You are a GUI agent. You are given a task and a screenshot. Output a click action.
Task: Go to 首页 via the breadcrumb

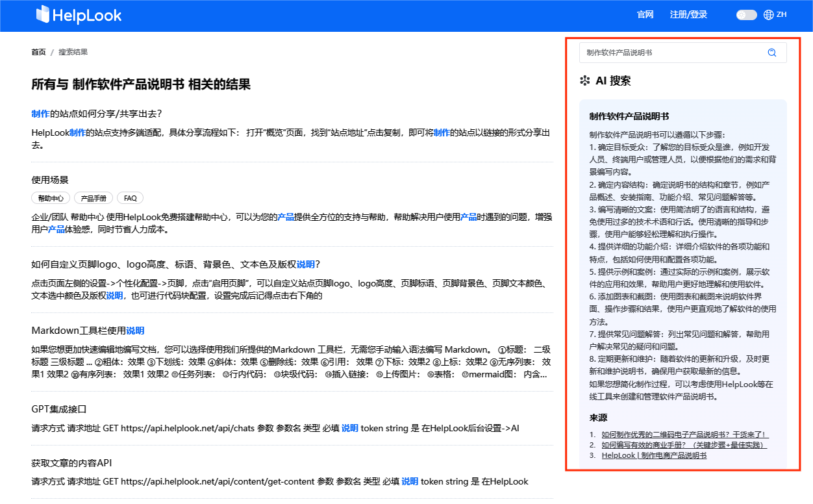[38, 52]
